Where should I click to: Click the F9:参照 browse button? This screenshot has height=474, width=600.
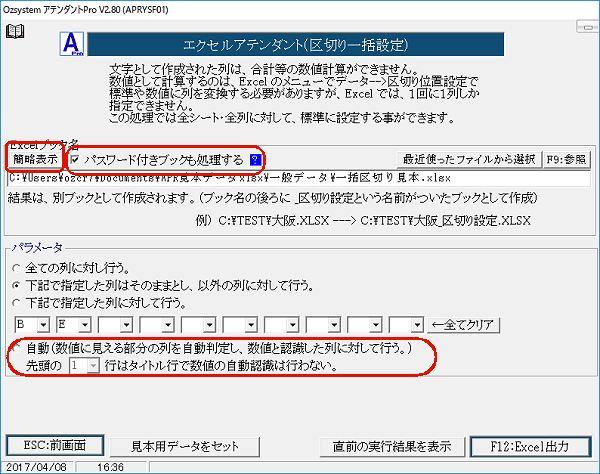point(567,159)
